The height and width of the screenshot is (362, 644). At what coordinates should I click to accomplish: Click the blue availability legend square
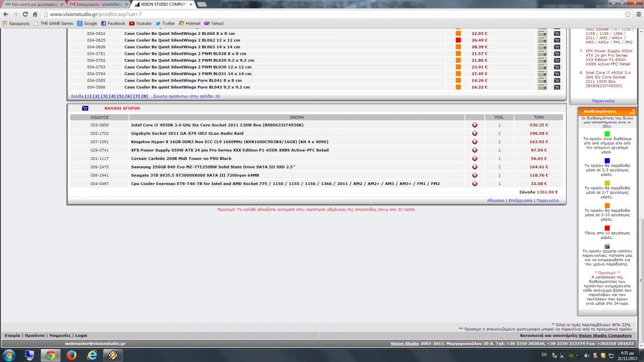tap(607, 160)
